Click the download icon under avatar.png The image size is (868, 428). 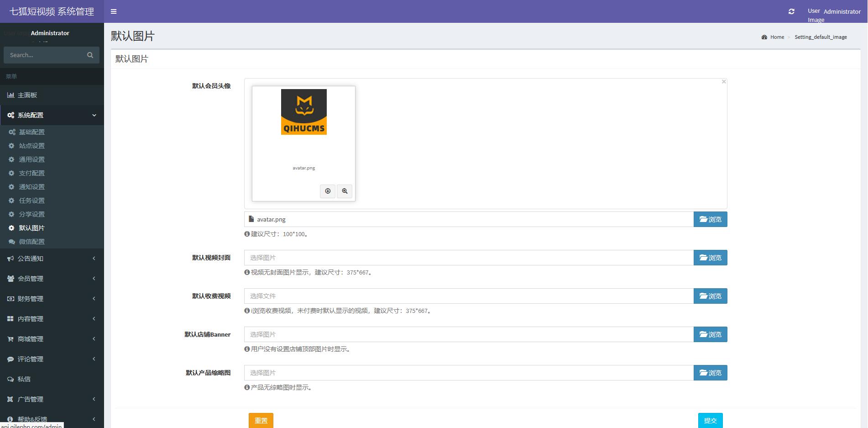click(328, 191)
